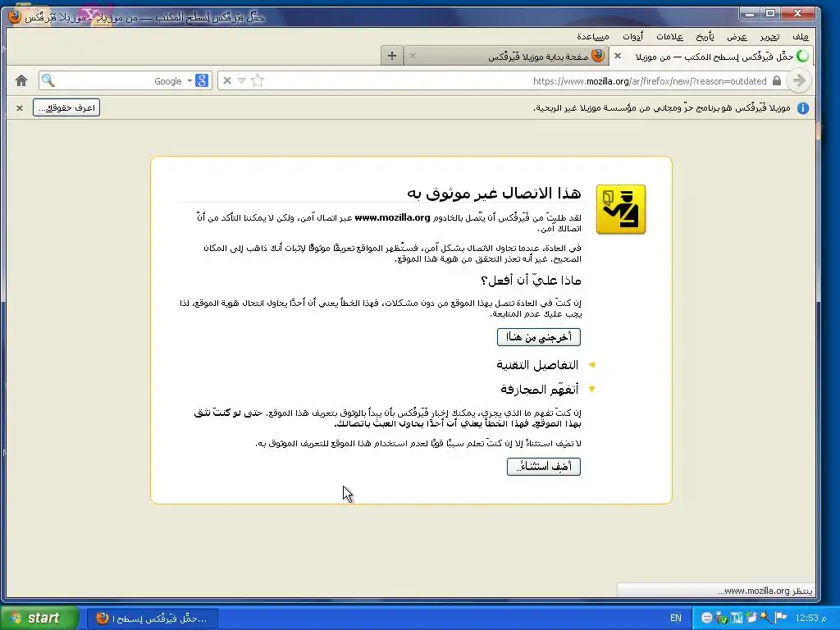Click the أخرجني من هنا (Get me out) button
The image size is (840, 630).
point(538,337)
